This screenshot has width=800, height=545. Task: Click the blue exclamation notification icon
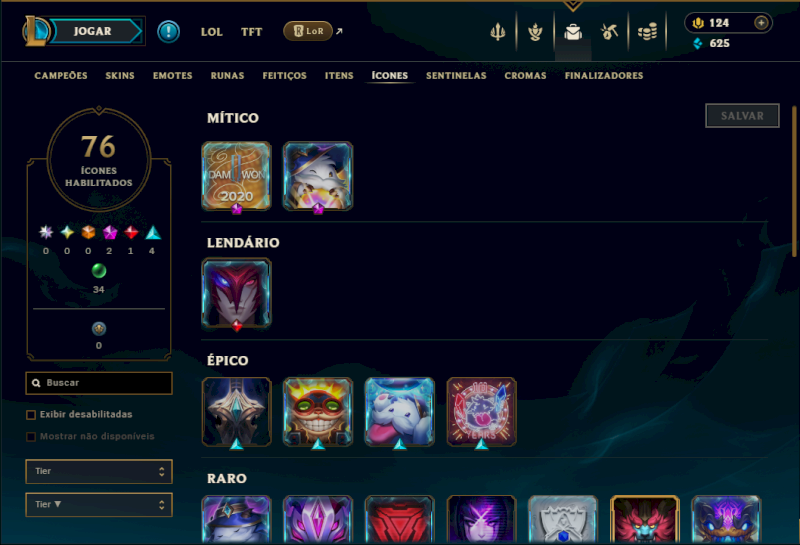click(x=168, y=32)
